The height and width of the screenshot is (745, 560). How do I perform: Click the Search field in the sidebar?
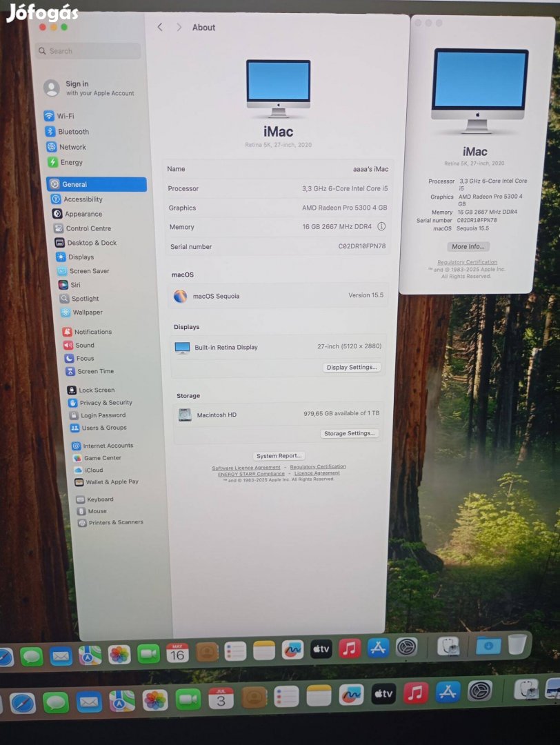coord(88,51)
